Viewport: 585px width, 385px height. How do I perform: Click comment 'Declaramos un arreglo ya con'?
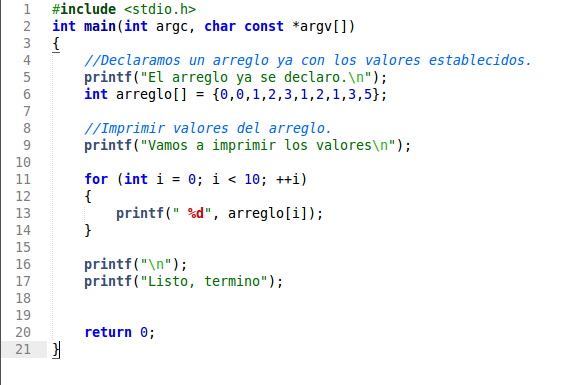tap(214, 60)
